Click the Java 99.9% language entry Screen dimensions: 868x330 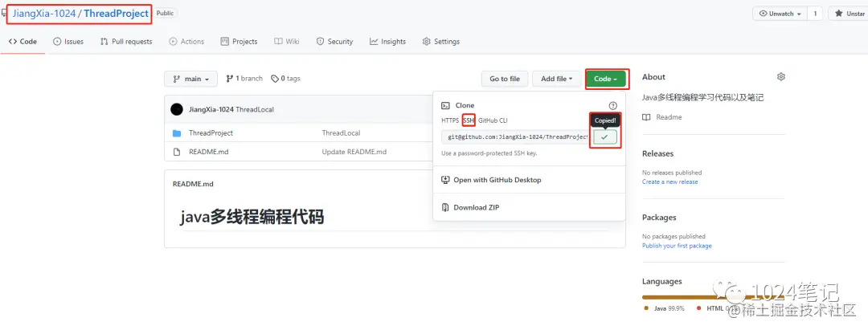pyautogui.click(x=665, y=308)
